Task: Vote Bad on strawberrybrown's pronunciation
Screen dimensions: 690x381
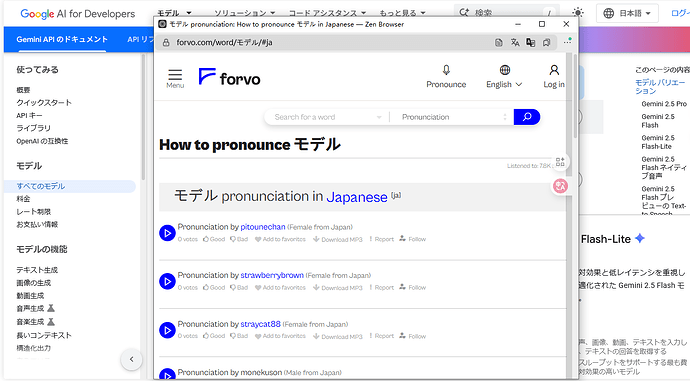Action: (x=239, y=288)
